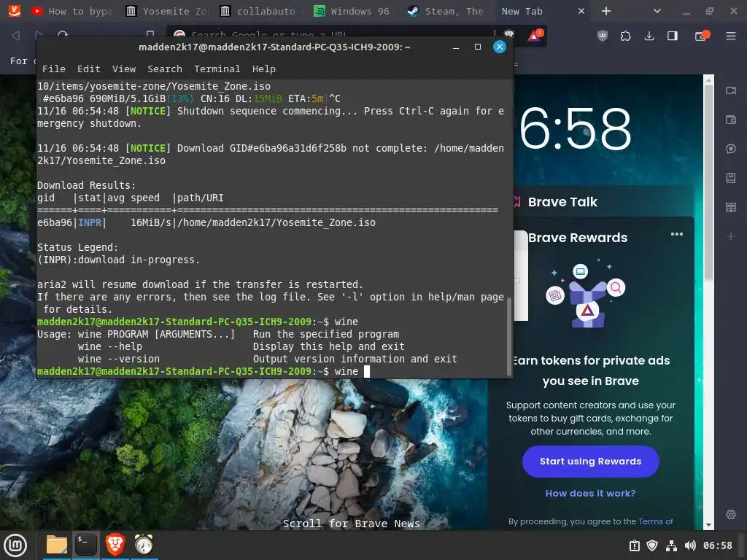Open the update manager tray icon
This screenshot has height=560, width=747.
tap(635, 545)
